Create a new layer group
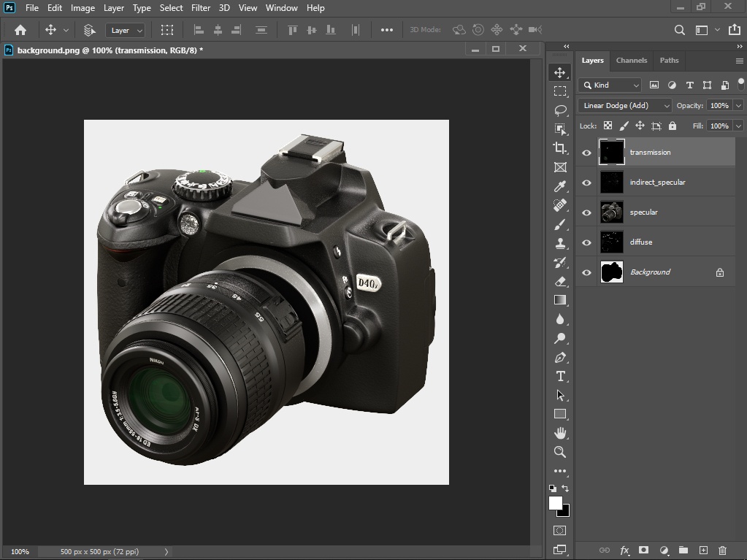Viewport: 747px width, 560px height. click(x=683, y=550)
